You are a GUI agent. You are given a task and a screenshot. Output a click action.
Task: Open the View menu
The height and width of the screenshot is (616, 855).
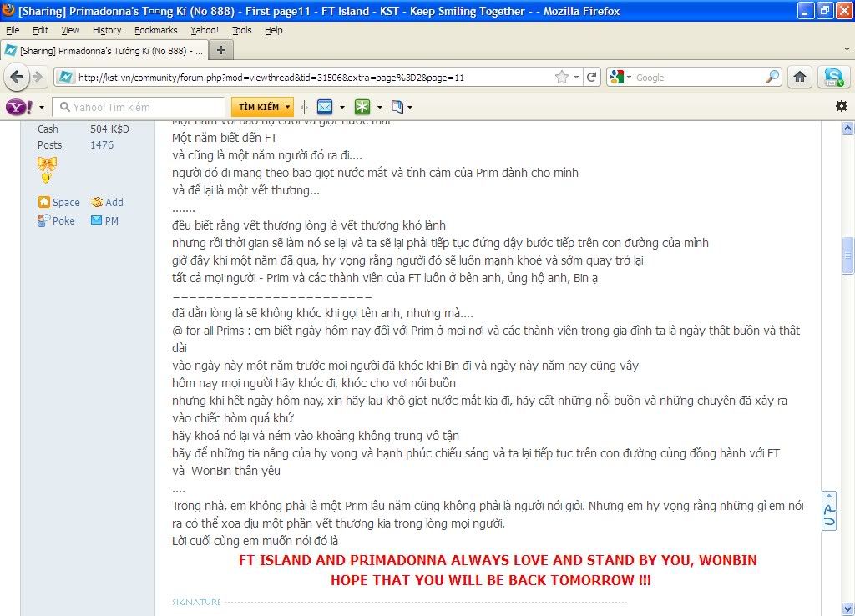pyautogui.click(x=70, y=31)
